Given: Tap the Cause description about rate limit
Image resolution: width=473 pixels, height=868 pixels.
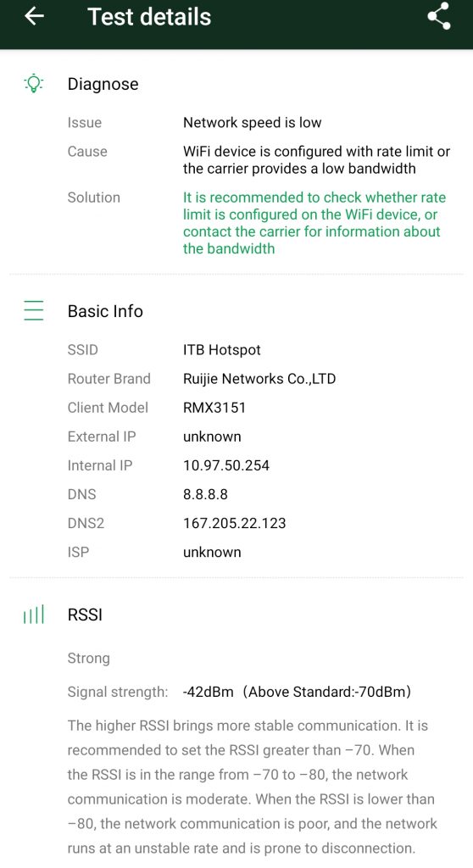Looking at the screenshot, I should point(316,160).
